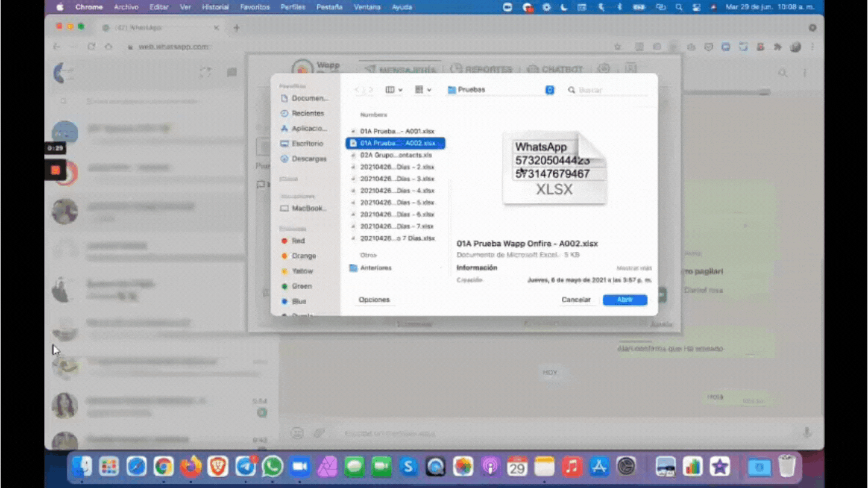This screenshot has height=488, width=868.
Task: Open a new Chrome tab
Action: 236,28
